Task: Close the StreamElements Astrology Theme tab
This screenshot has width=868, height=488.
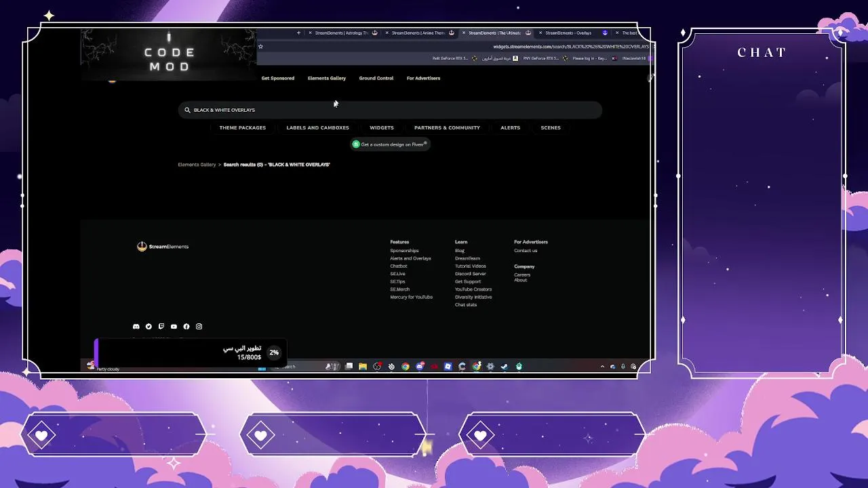Action: tap(310, 33)
